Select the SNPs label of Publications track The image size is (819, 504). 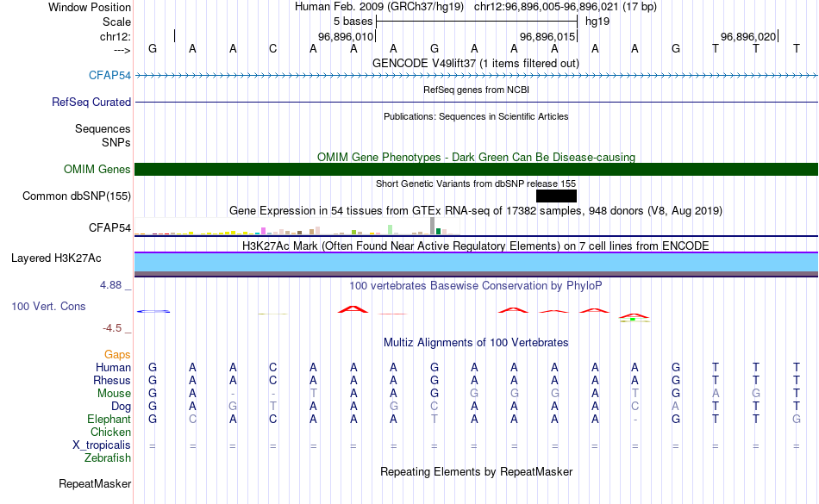tap(116, 142)
